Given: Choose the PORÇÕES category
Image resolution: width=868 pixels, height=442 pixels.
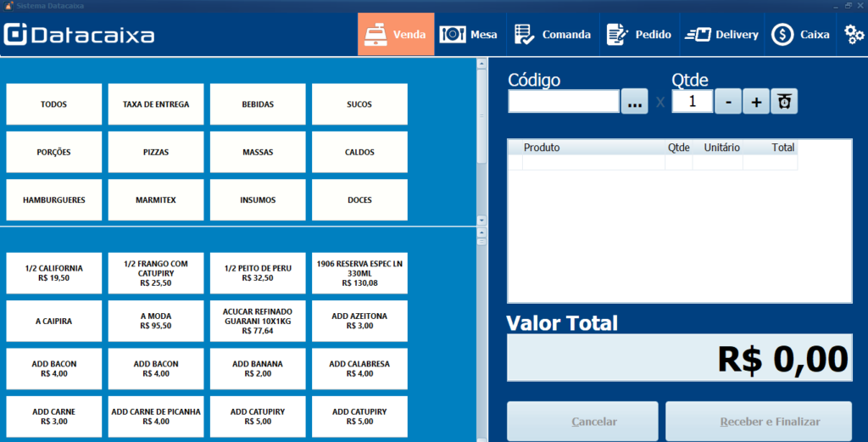Looking at the screenshot, I should (x=53, y=152).
